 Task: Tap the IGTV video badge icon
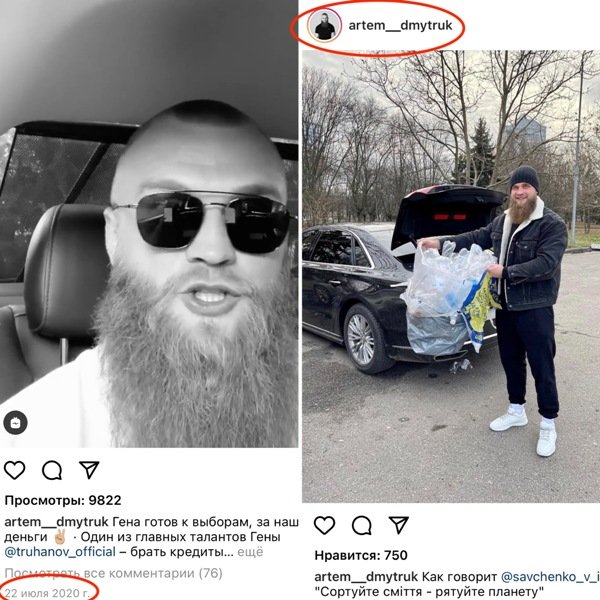pos(15,423)
